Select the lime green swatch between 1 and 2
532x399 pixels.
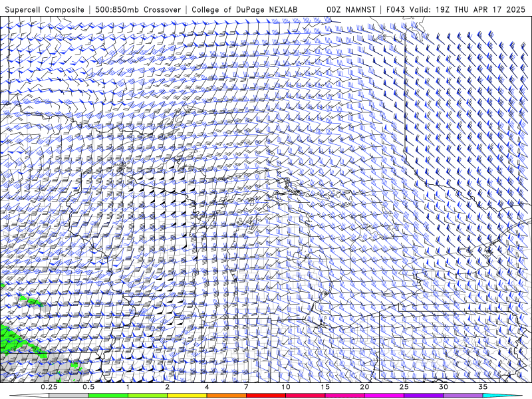(148, 396)
